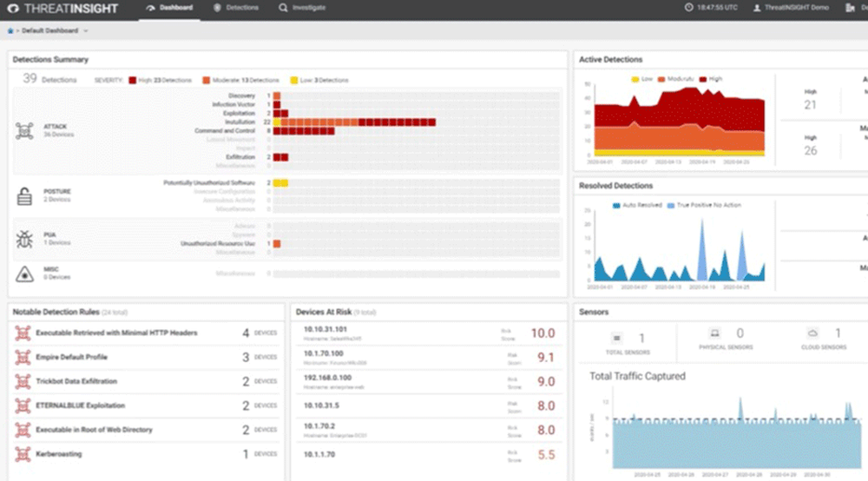Click the ThreatInsight logo icon
This screenshot has width=868, height=481.
13,9
